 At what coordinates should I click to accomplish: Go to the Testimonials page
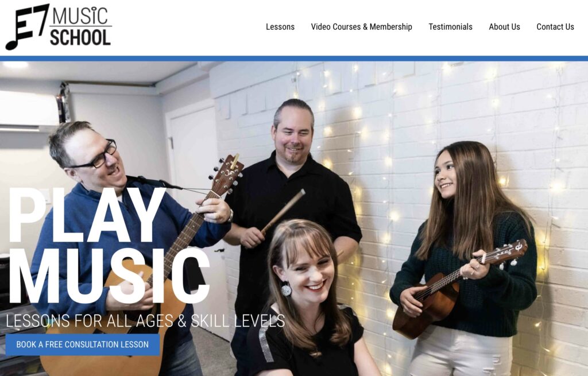450,27
